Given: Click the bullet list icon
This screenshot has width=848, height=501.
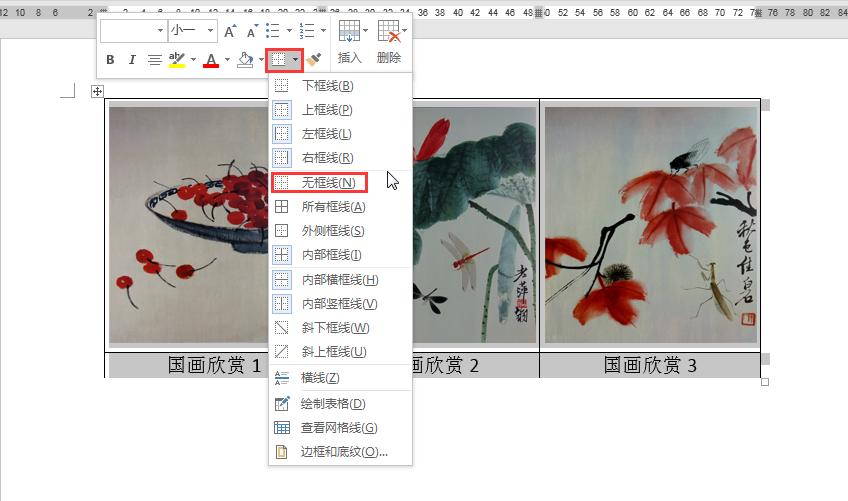Looking at the screenshot, I should click(273, 31).
